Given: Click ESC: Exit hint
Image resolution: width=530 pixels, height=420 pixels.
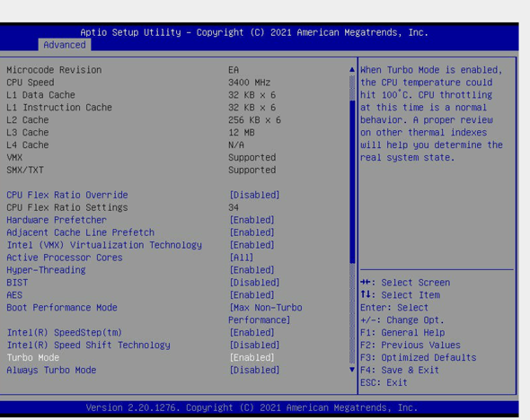Looking at the screenshot, I should [384, 382].
